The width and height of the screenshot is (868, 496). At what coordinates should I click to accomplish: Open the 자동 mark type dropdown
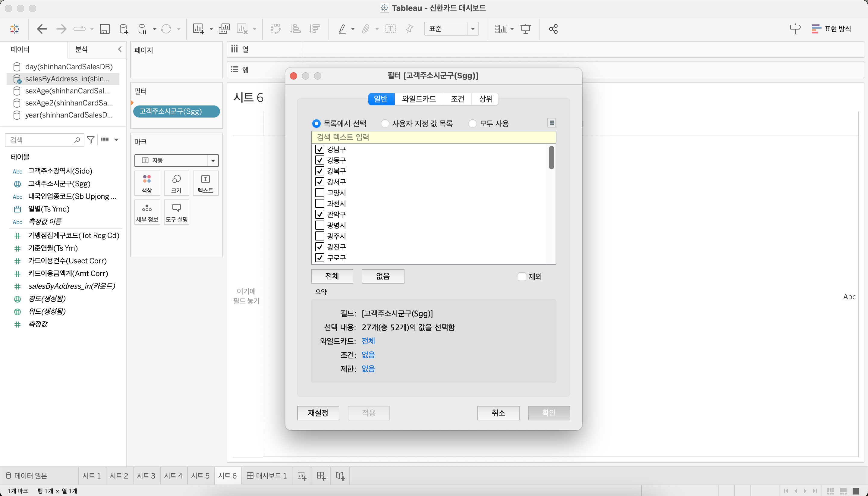(213, 160)
